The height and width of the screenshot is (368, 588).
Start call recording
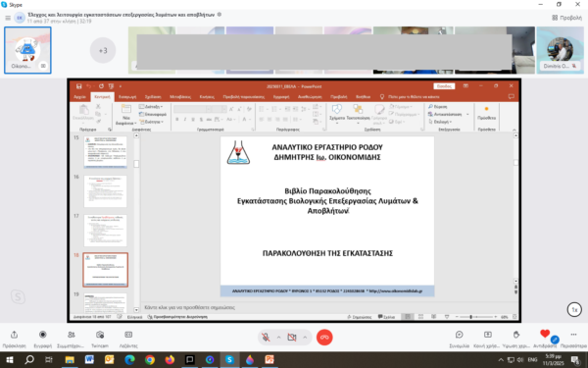pyautogui.click(x=43, y=335)
